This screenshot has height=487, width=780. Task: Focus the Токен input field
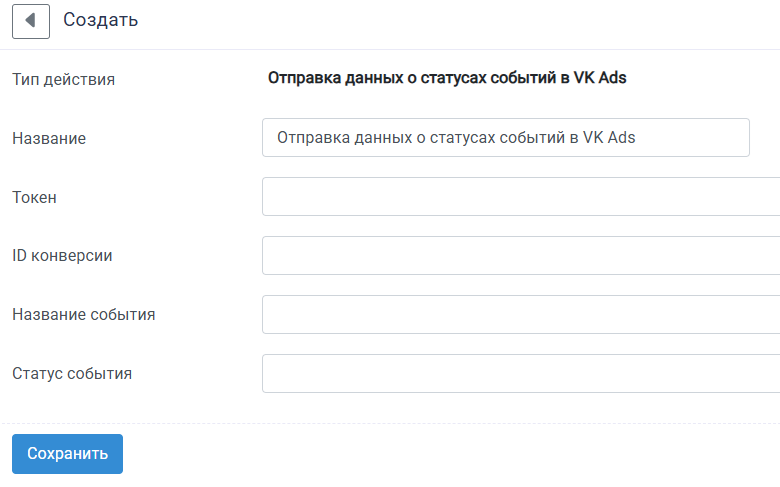[521, 196]
